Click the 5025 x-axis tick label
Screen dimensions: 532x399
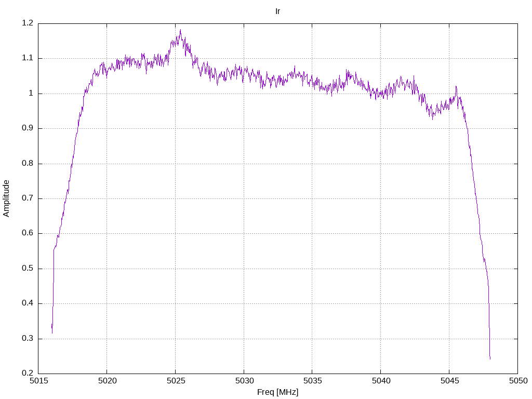(175, 381)
